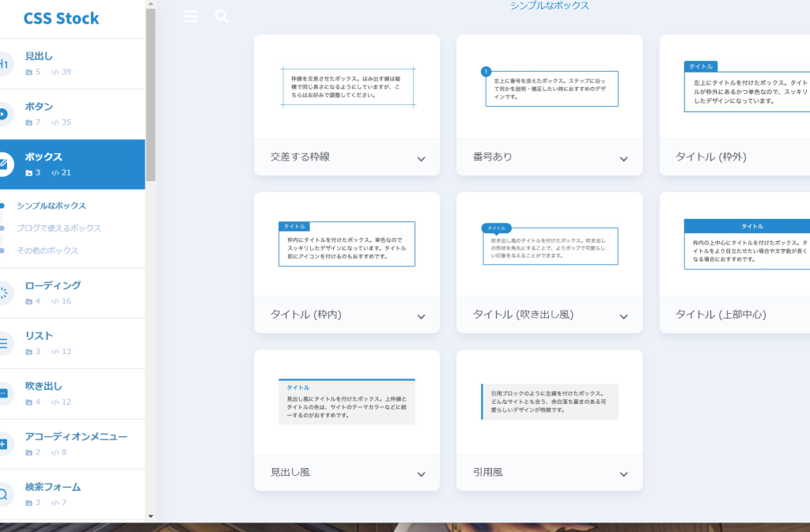The height and width of the screenshot is (532, 810).
Task: Open the hamburger menu icon
Action: point(191,16)
